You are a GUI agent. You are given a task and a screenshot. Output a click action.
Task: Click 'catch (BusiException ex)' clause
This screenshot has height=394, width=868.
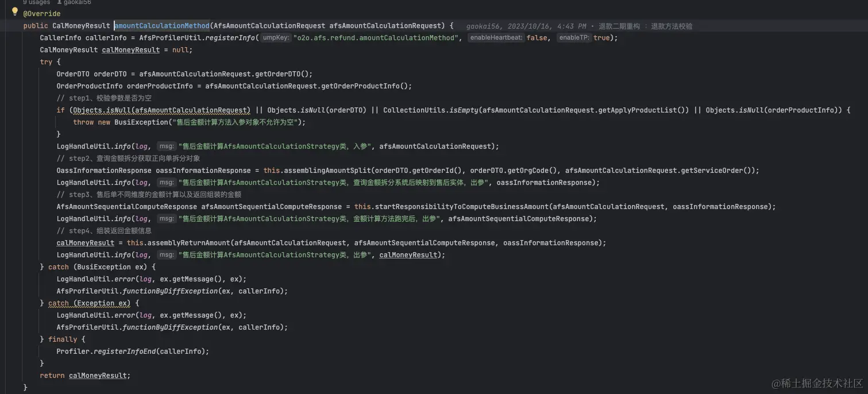[98, 267]
